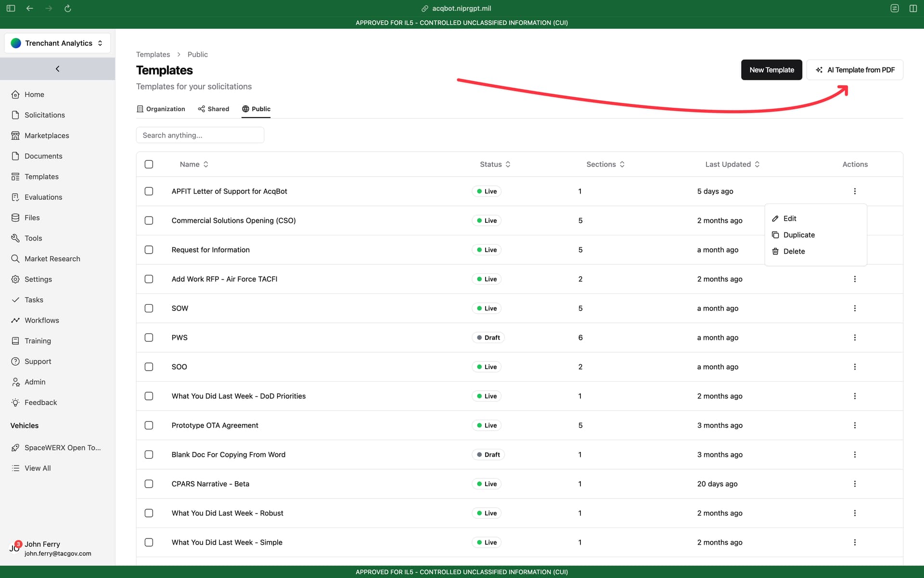Open actions menu for Add Work RFP row
This screenshot has height=578, width=924.
click(x=855, y=279)
